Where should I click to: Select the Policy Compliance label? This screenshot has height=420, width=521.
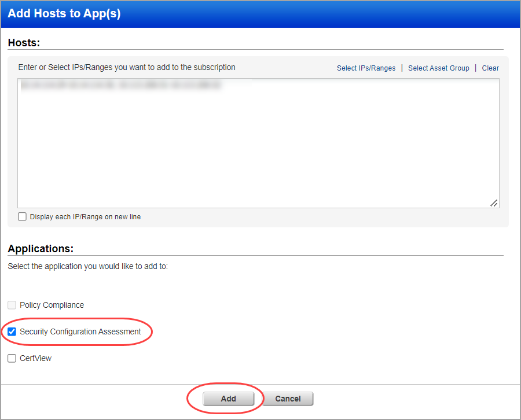pyautogui.click(x=52, y=305)
